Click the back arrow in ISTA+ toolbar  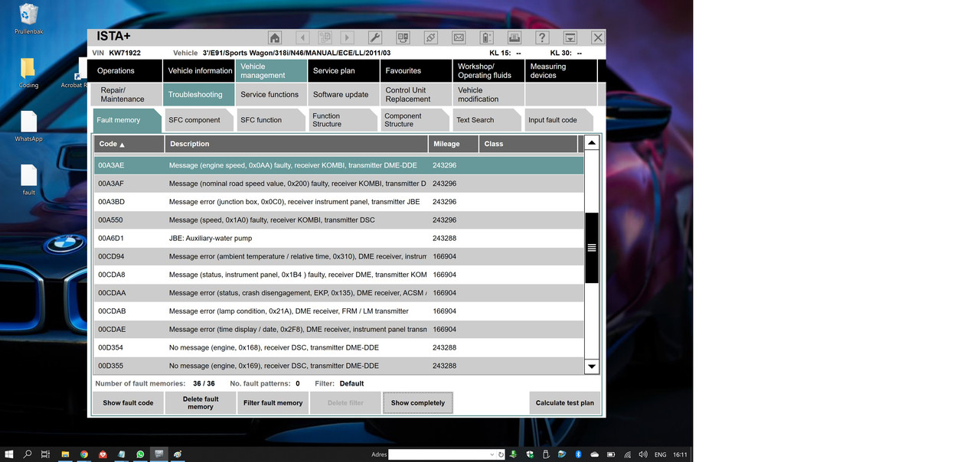pyautogui.click(x=302, y=37)
